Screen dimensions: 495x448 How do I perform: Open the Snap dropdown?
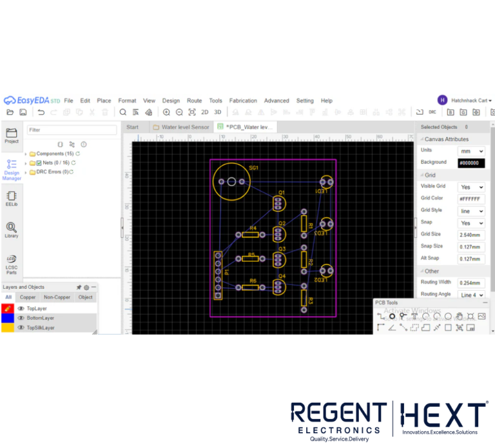tap(471, 223)
